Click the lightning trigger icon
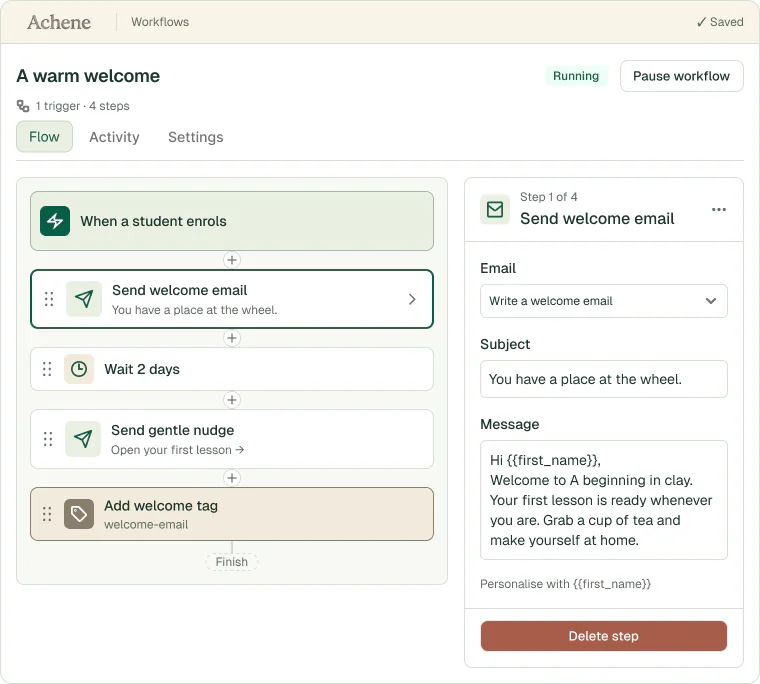Image resolution: width=760 pixels, height=684 pixels. tap(55, 221)
